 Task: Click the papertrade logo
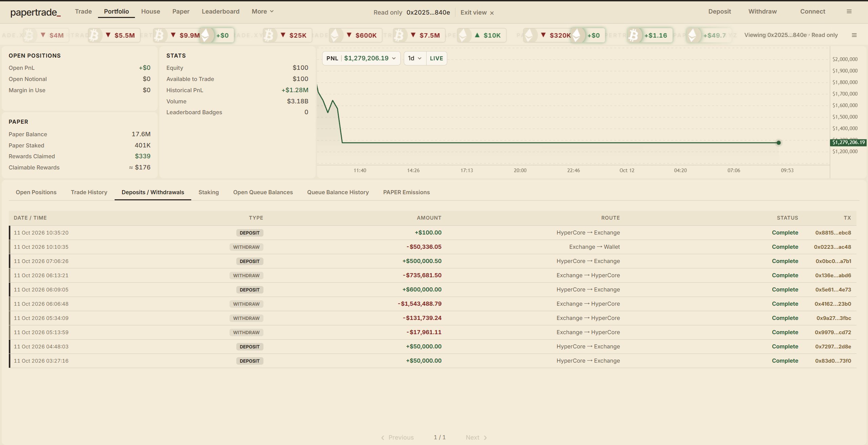[36, 13]
